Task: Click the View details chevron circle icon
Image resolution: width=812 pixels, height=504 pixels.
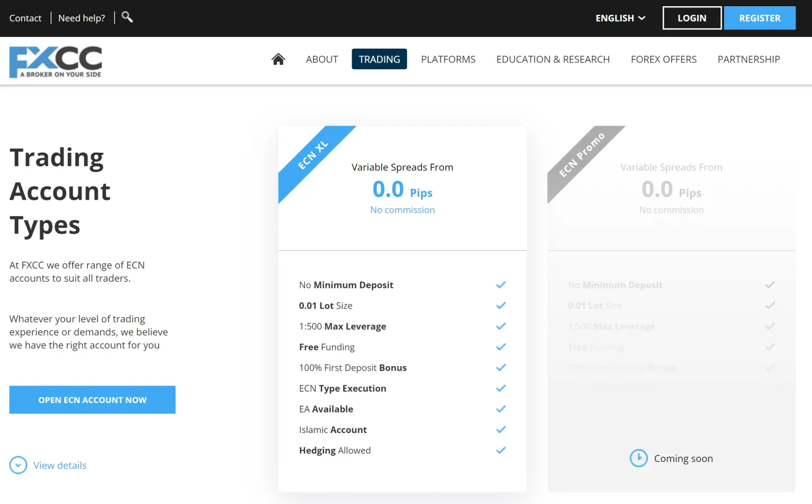Action: (18, 465)
